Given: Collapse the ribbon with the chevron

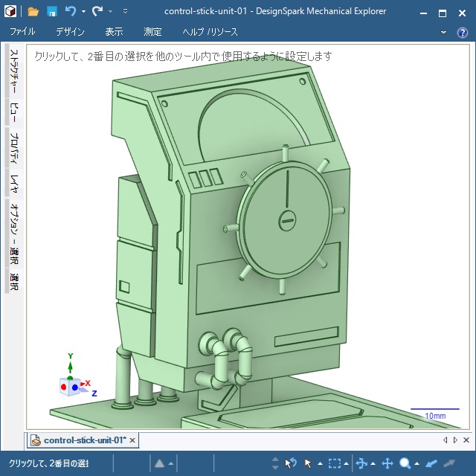Looking at the screenshot, I should (x=443, y=32).
